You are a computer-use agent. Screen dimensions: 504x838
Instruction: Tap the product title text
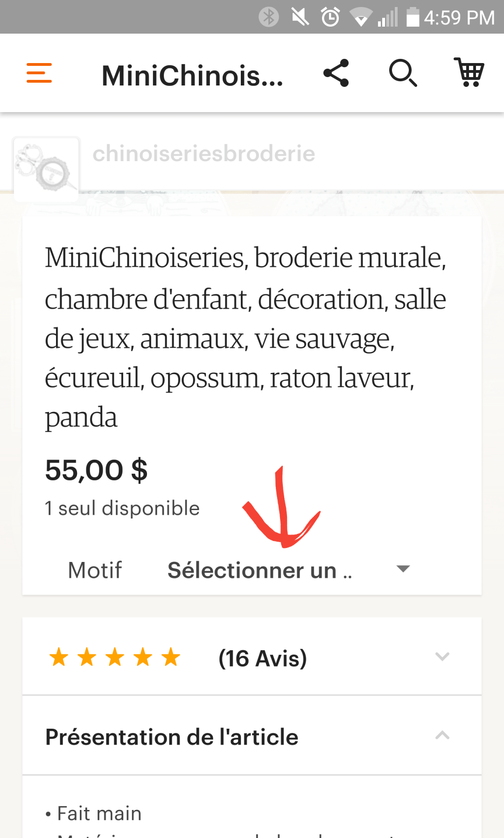245,337
